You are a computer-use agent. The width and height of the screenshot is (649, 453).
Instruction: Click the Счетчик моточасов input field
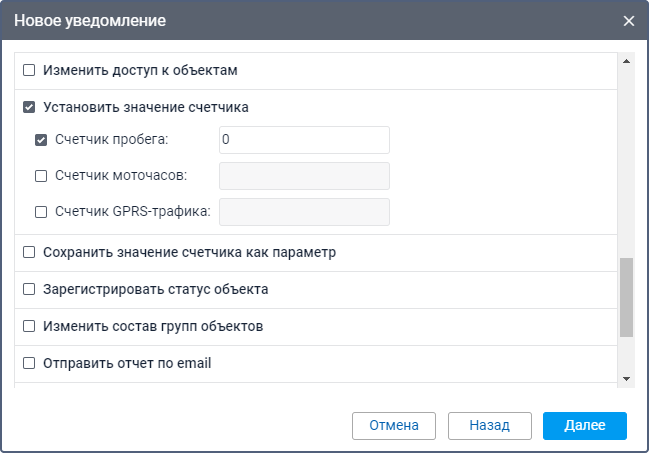[x=303, y=176]
